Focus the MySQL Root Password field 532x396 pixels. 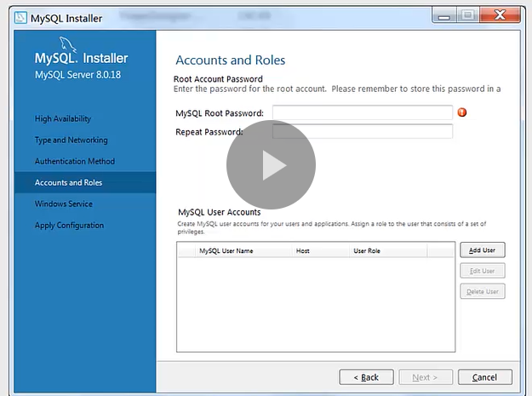[x=363, y=112]
